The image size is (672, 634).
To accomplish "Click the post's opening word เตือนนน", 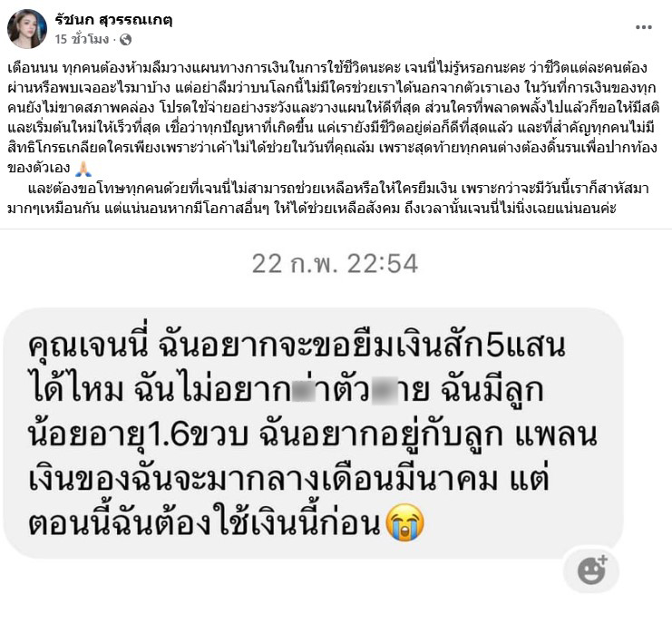I will pyautogui.click(x=33, y=68).
